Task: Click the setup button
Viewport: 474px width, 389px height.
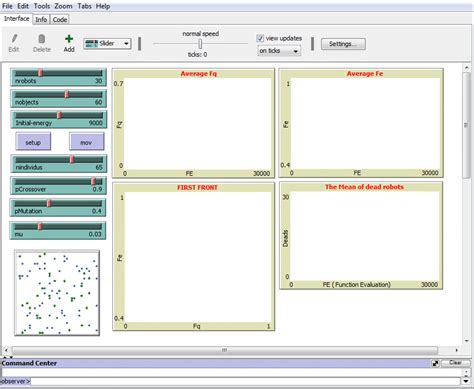Action: pyautogui.click(x=33, y=142)
